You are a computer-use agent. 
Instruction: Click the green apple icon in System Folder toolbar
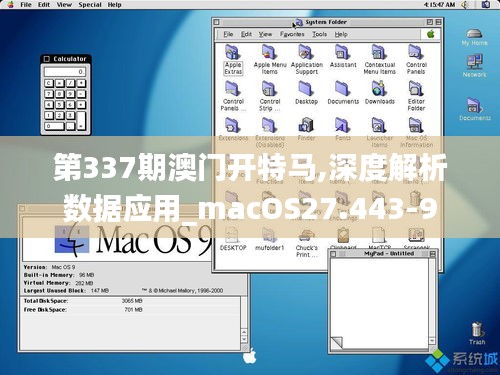(431, 34)
